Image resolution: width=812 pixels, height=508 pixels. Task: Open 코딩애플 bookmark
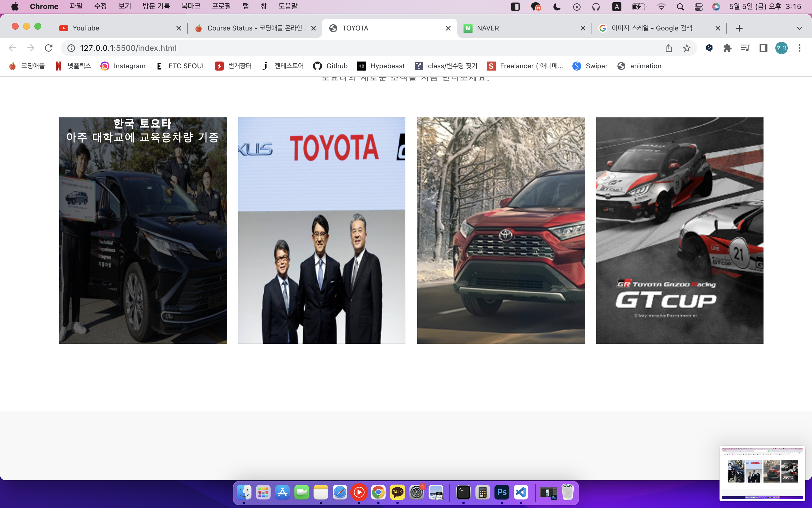point(27,66)
